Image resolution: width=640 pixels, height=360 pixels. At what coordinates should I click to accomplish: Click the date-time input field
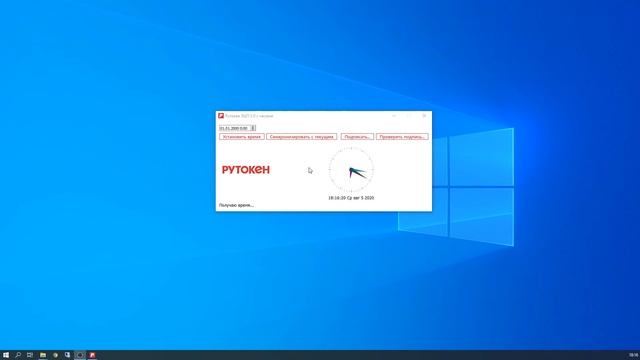(x=234, y=128)
